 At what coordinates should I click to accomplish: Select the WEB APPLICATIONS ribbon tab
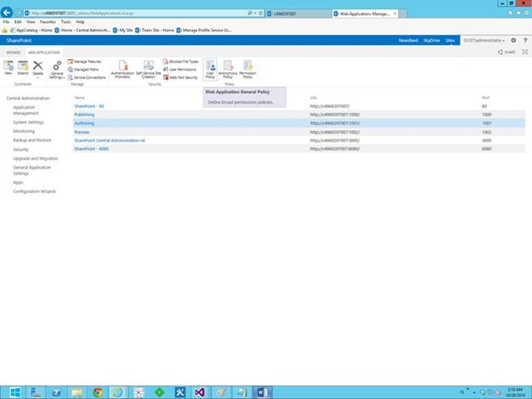[x=44, y=52]
